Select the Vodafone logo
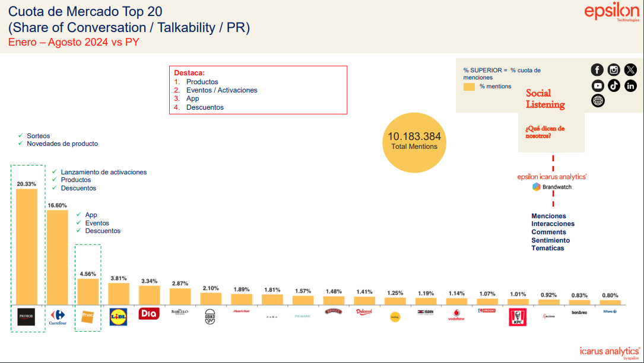The width and height of the screenshot is (644, 363). pos(456,316)
